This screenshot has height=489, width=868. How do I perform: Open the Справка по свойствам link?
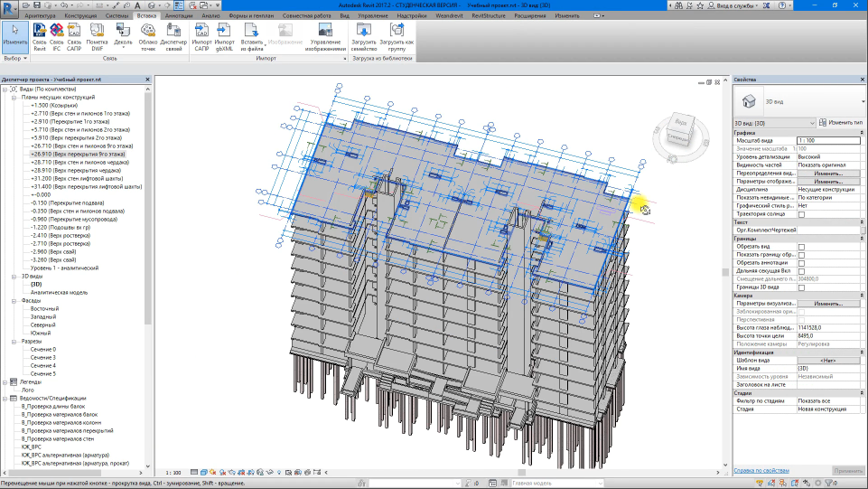point(761,471)
